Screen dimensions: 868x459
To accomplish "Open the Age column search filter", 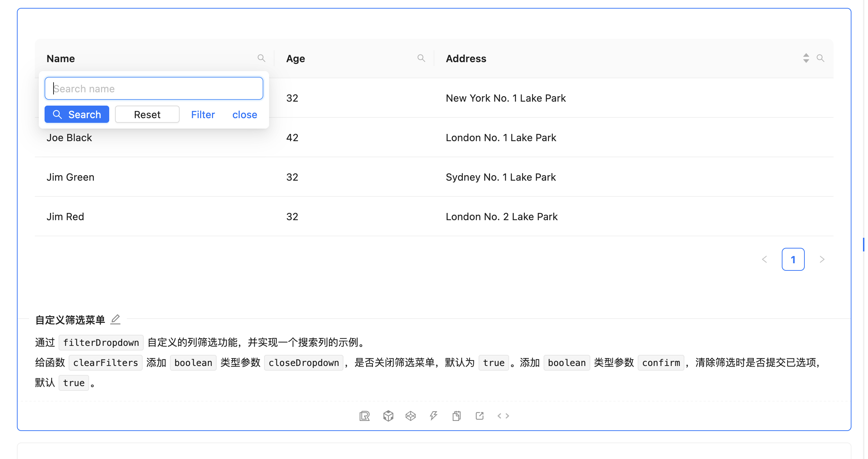I will click(x=421, y=58).
